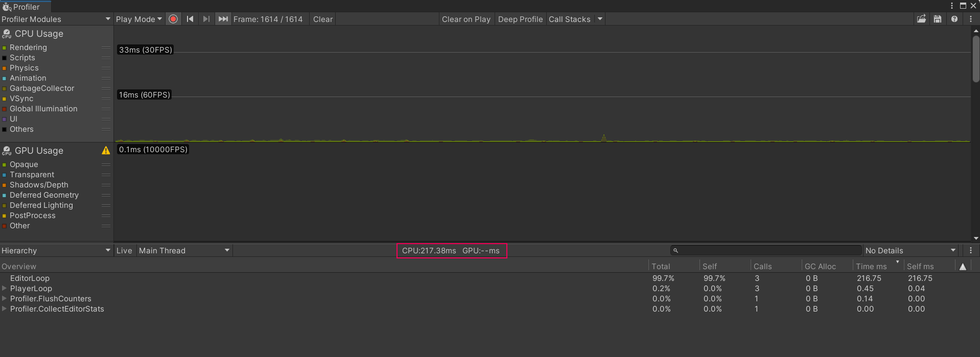This screenshot has width=980, height=357.
Task: Open the Profiler Modules dropdown
Action: (x=56, y=19)
